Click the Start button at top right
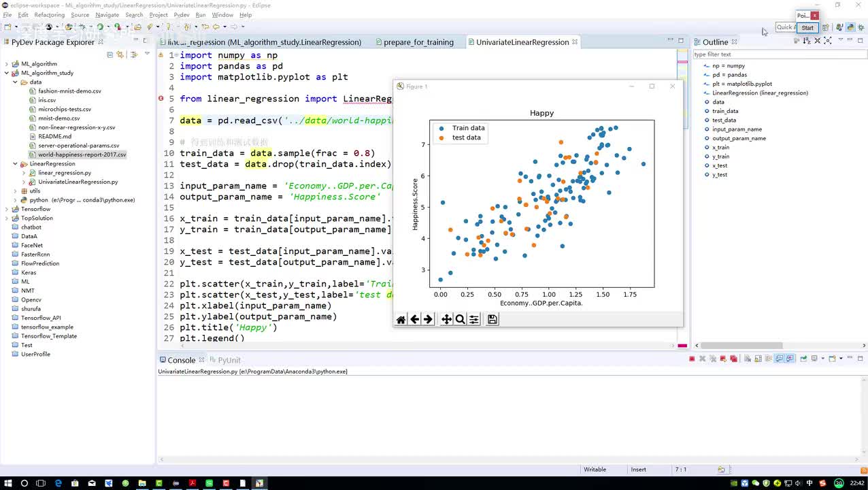868x490 pixels. click(807, 28)
